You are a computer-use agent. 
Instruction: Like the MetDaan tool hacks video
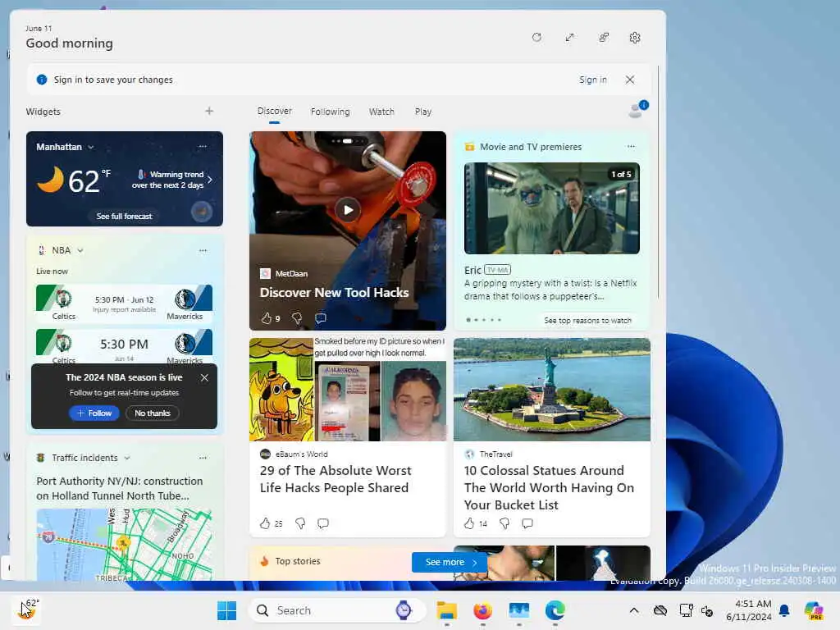pyautogui.click(x=267, y=318)
